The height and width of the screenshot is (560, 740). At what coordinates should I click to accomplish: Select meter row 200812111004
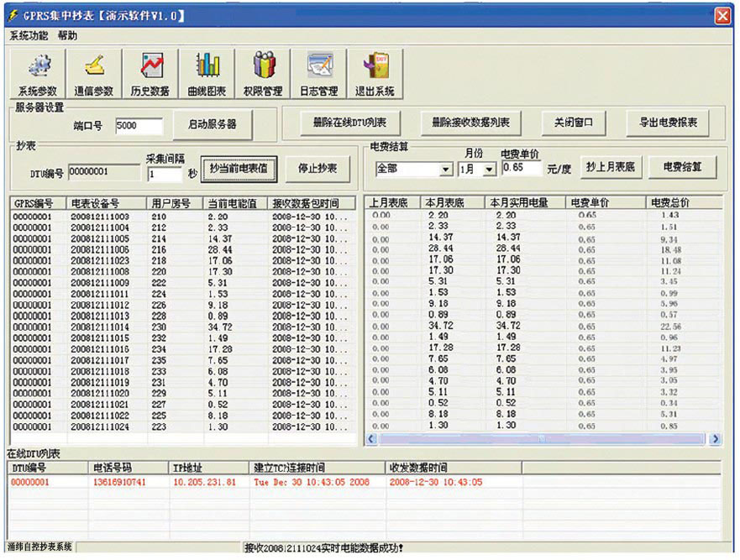pos(183,228)
